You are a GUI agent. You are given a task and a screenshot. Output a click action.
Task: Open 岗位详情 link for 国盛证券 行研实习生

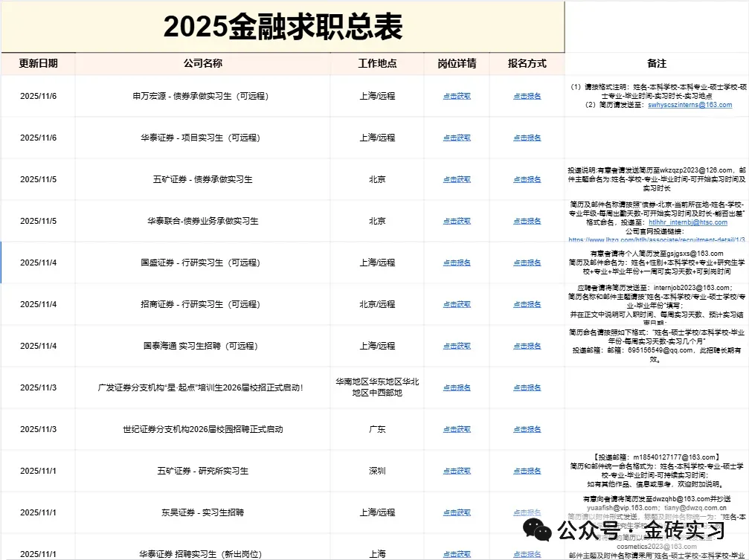pos(457,263)
